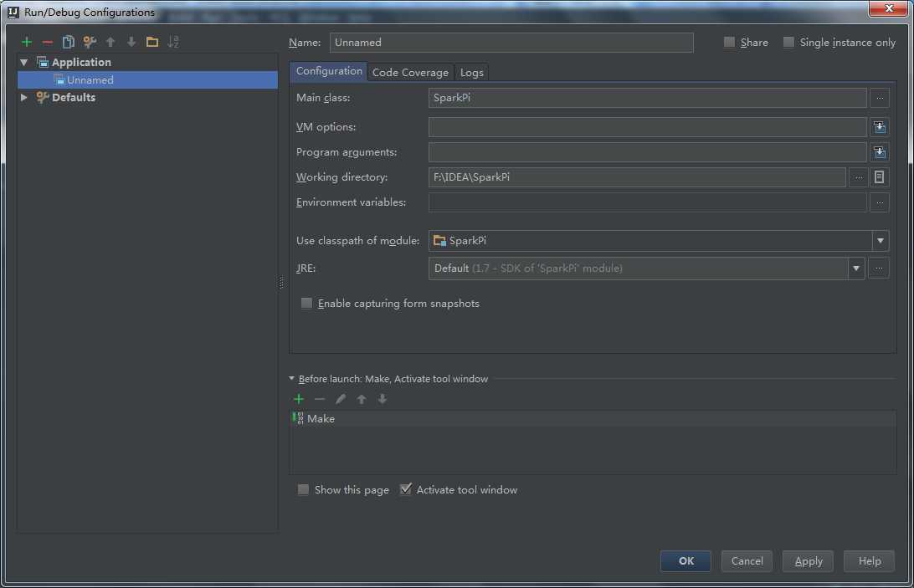Sort configurations alphabetically
Screen dimensions: 914x588
point(173,42)
